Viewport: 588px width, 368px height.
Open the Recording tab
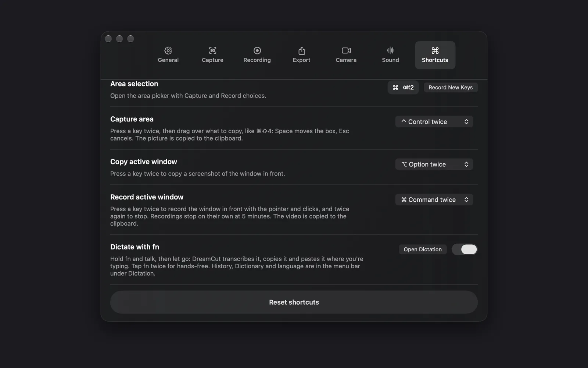257,55
